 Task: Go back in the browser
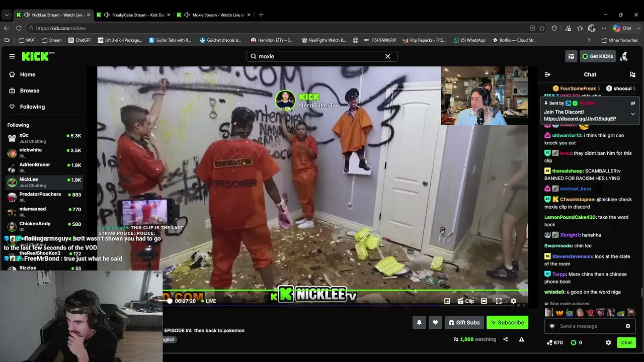pos(7,28)
